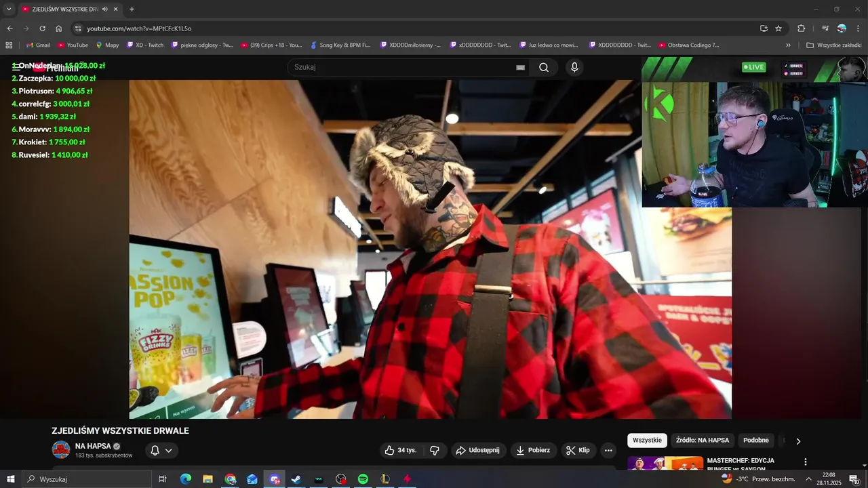Open the three-dot more actions button
The width and height of the screenshot is (868, 488).
(x=608, y=450)
